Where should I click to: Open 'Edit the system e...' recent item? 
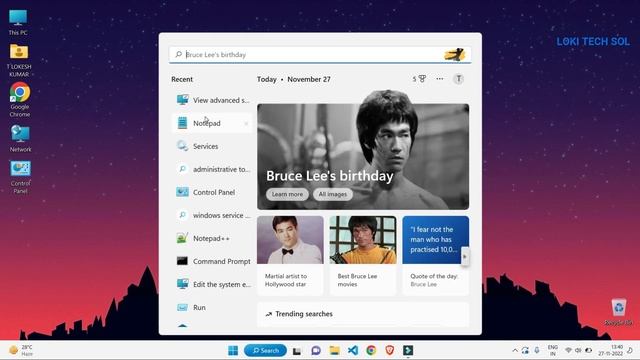(212, 284)
